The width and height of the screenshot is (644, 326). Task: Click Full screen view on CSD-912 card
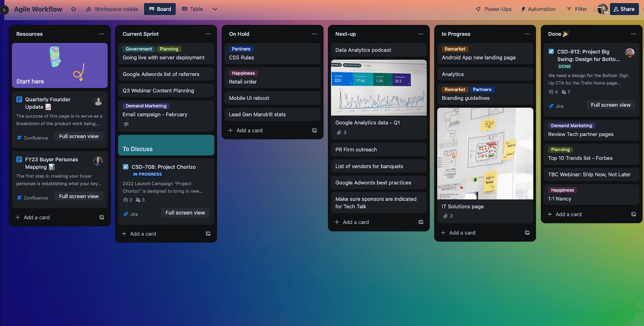point(611,105)
